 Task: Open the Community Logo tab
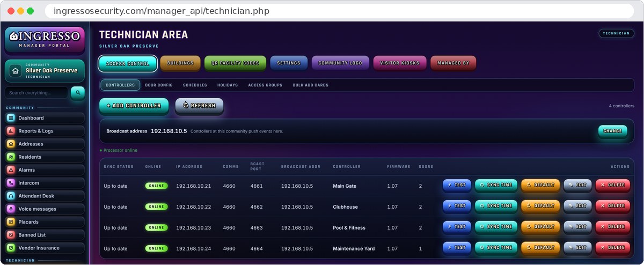(340, 63)
